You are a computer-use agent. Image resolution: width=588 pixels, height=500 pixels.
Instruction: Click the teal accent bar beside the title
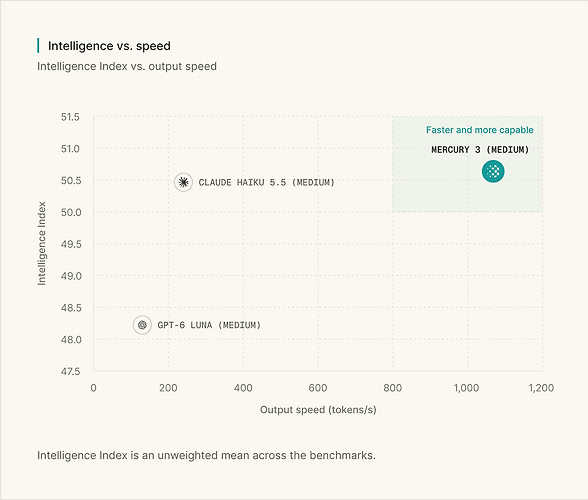pos(38,45)
